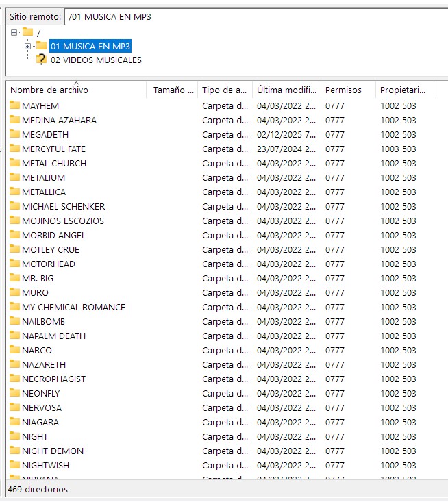Click the MEDINA AZAHARA folder icon

[15, 120]
